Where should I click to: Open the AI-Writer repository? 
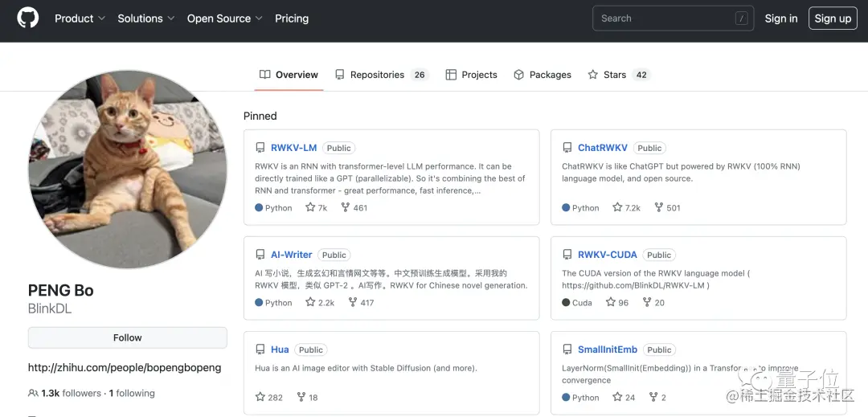[292, 255]
